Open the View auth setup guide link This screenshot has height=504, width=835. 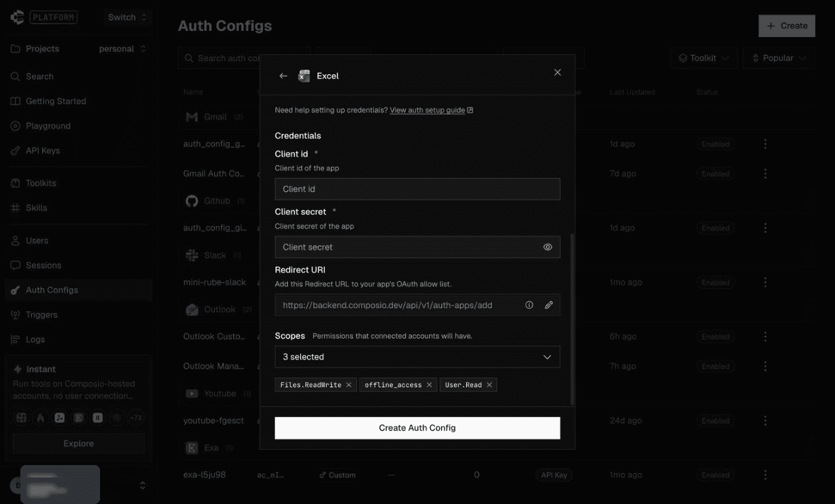(x=432, y=110)
